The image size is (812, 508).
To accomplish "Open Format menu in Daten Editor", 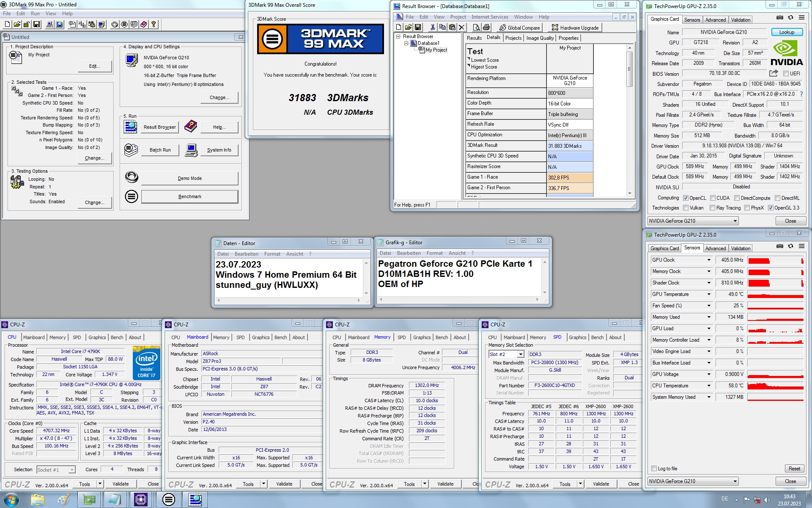I will pos(272,254).
